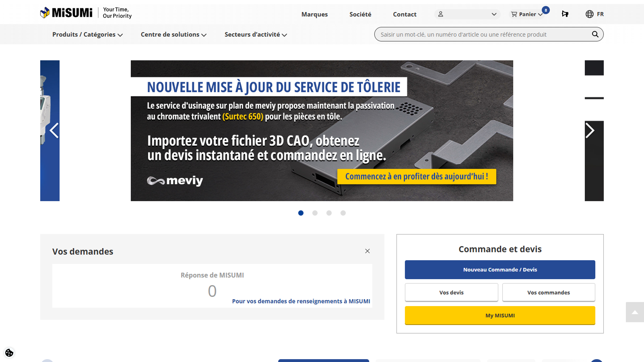This screenshot has height=362, width=644.
Task: Click Nouveau Commande / Devis button
Action: (500, 269)
